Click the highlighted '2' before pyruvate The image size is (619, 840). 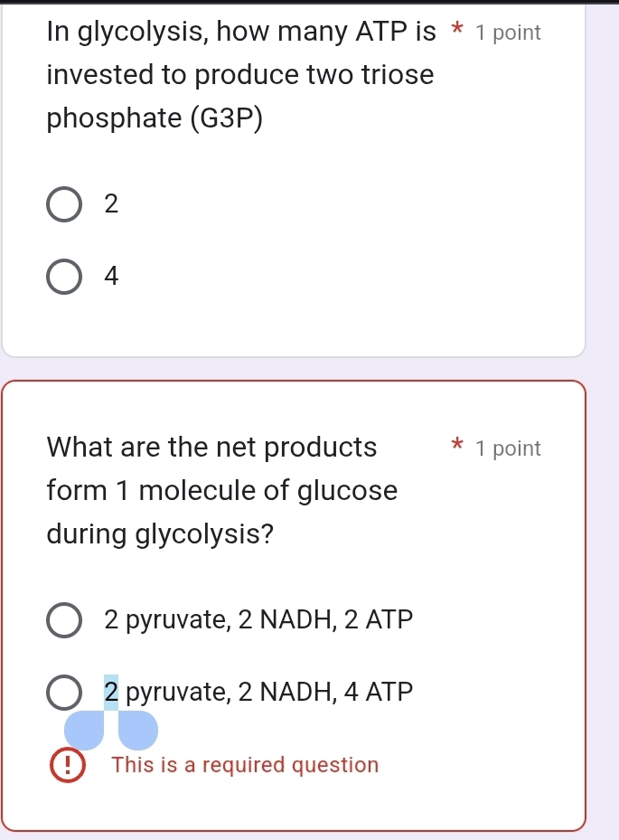pyautogui.click(x=111, y=693)
